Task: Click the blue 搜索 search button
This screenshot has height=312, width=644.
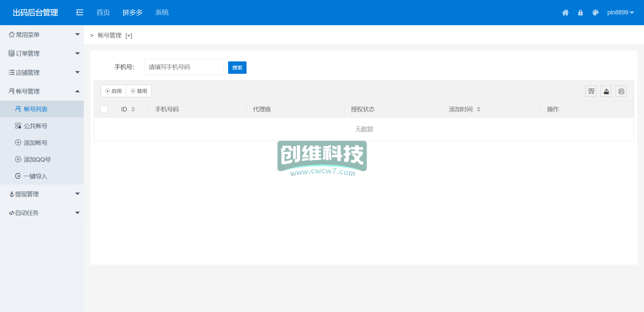Action: point(237,67)
